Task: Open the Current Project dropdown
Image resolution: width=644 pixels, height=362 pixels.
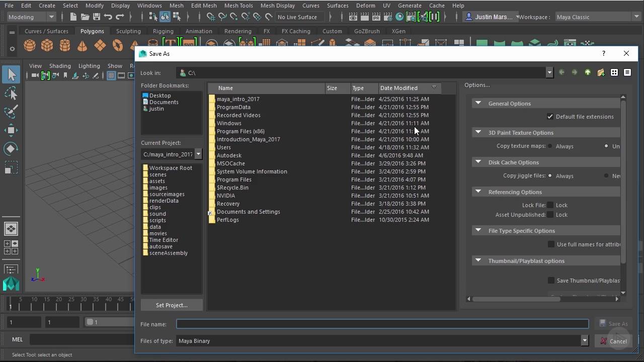Action: [x=198, y=154]
